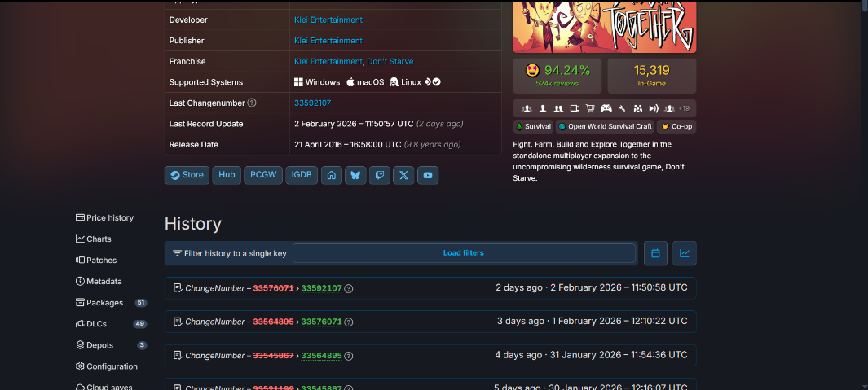Open the Steam Store button

tap(187, 175)
